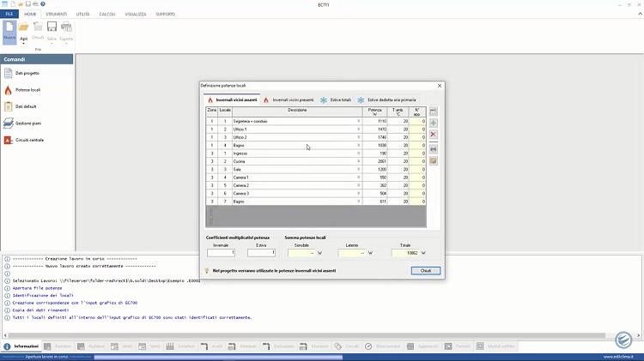Click the Invernale coefficient input field

[220, 253]
